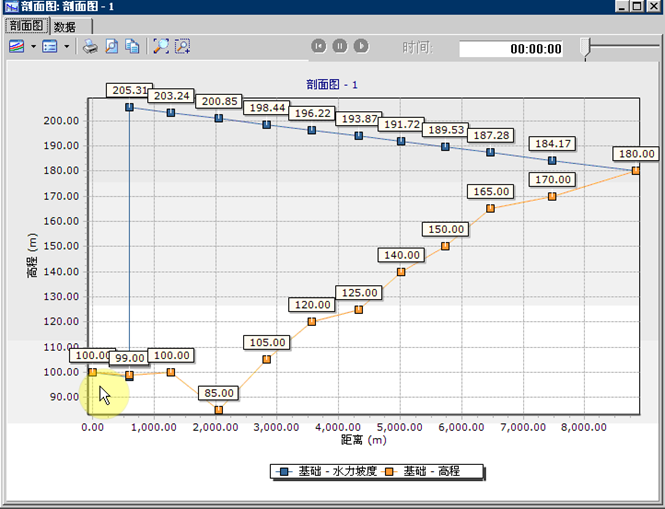Click the print icon

coord(90,46)
